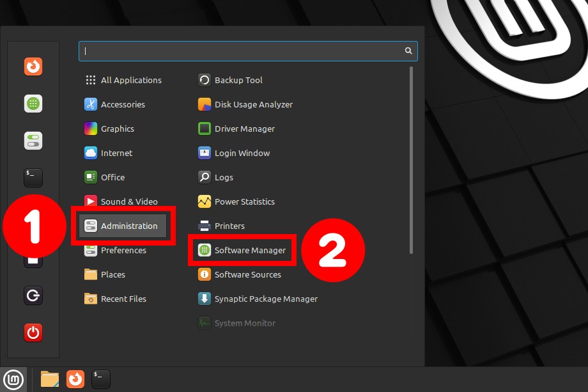Open Driver Manager
This screenshot has width=588, height=392.
click(x=236, y=129)
